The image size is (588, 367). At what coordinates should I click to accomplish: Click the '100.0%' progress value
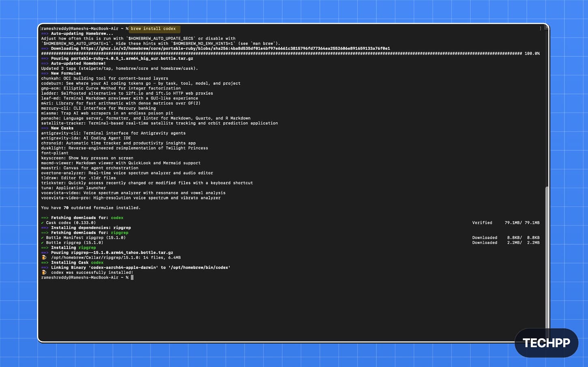(532, 53)
